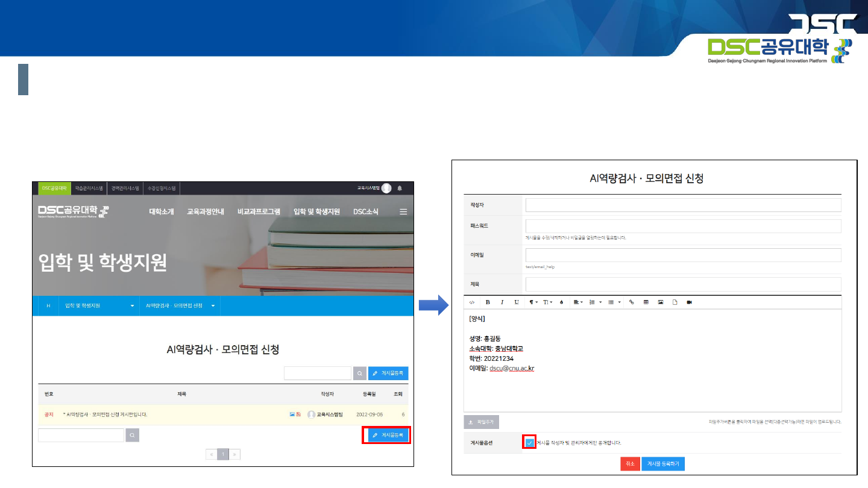Insert a link using the editor toolbar
The height and width of the screenshot is (488, 868).
tap(632, 302)
